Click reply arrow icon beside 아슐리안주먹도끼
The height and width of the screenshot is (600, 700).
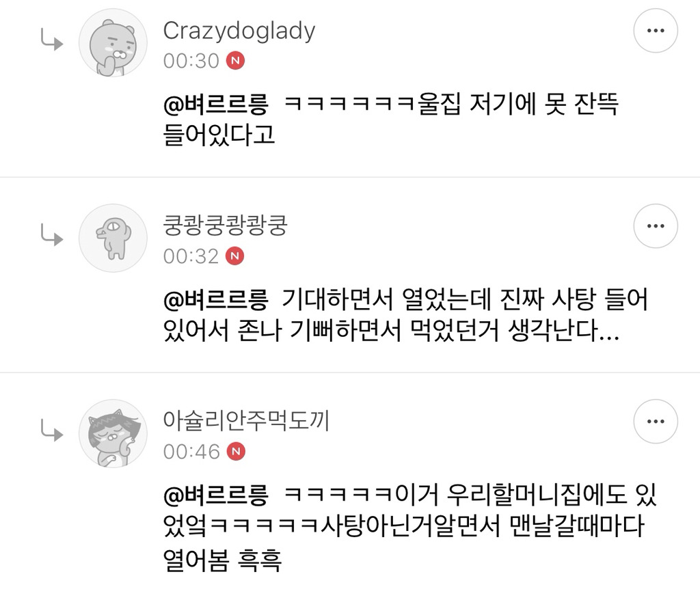pos(52,431)
